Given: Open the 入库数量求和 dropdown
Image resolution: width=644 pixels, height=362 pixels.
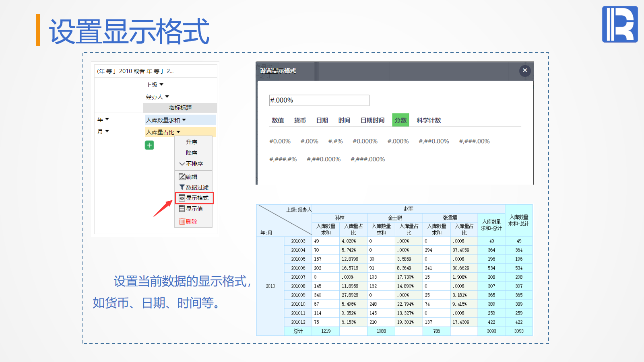Looking at the screenshot, I should tap(184, 120).
